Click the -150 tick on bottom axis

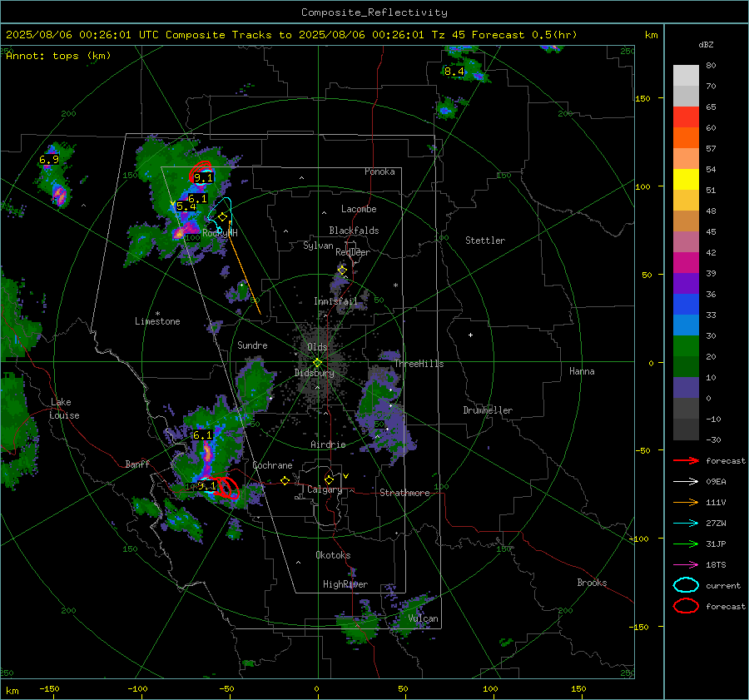[x=49, y=688]
